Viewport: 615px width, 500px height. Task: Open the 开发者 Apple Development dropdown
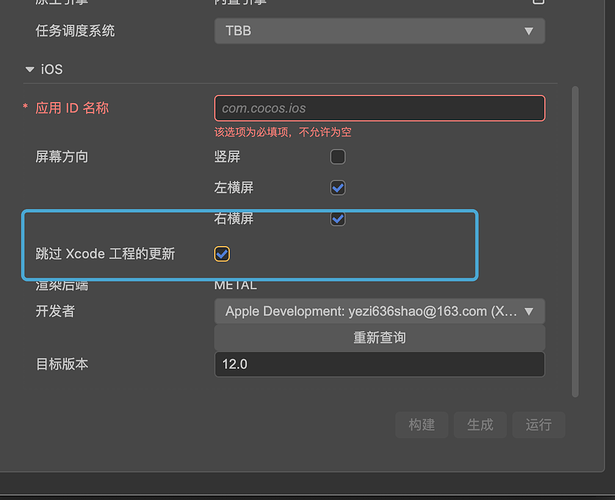(x=379, y=311)
